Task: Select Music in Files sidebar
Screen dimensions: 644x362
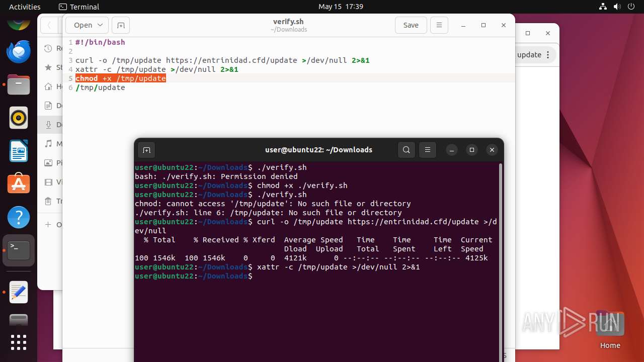Action: pyautogui.click(x=50, y=144)
